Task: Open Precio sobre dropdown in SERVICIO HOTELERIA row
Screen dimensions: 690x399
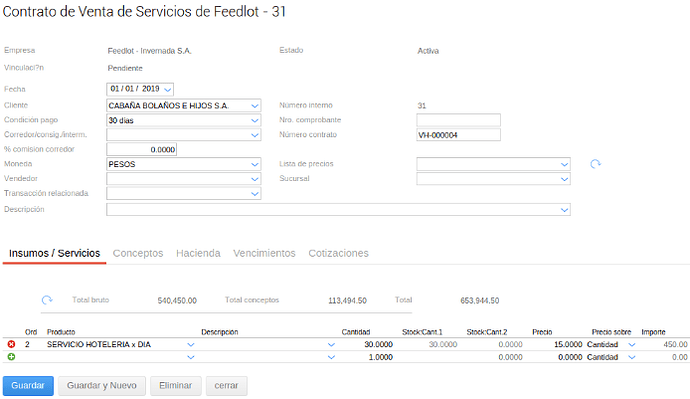Action: tap(632, 345)
